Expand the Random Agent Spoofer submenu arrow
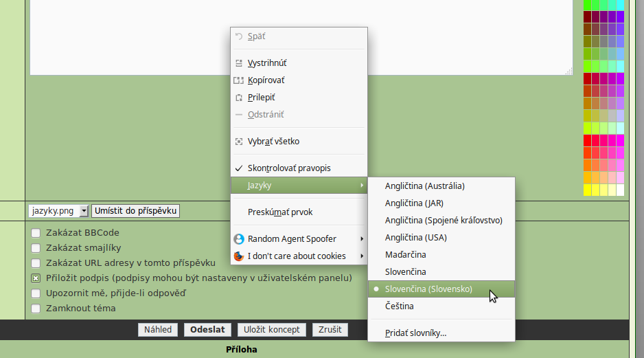Image resolution: width=644 pixels, height=358 pixels. coord(362,239)
